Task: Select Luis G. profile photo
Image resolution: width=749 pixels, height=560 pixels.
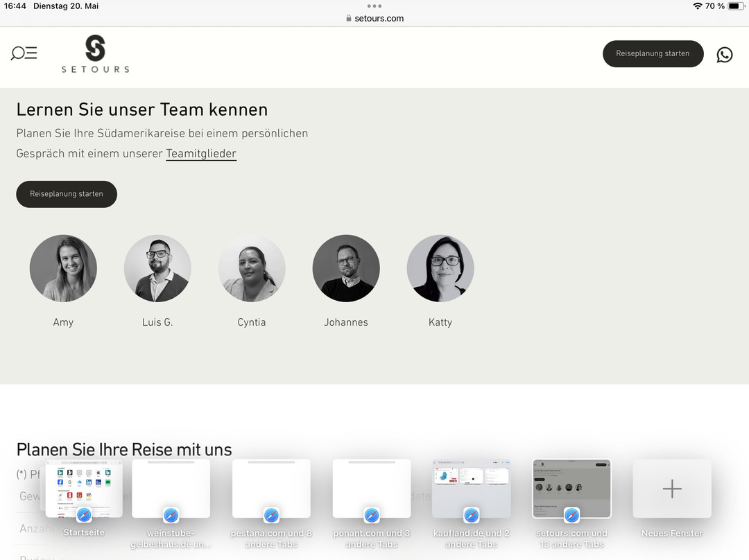Action: (x=157, y=268)
